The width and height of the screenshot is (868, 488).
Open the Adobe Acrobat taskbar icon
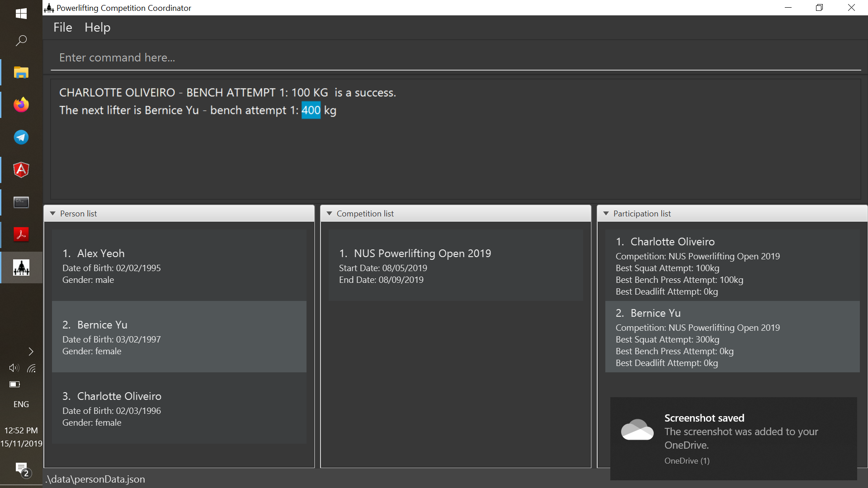tap(21, 234)
